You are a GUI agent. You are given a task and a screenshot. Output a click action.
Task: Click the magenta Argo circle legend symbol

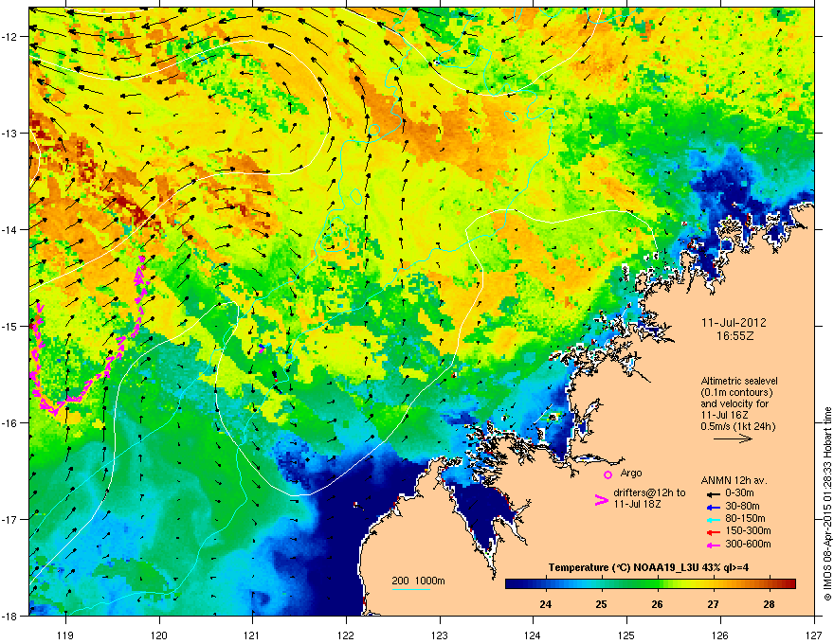tap(607, 474)
